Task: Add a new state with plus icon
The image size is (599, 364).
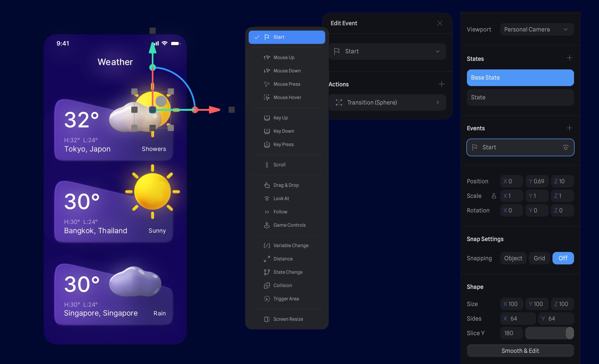Action: [x=569, y=58]
